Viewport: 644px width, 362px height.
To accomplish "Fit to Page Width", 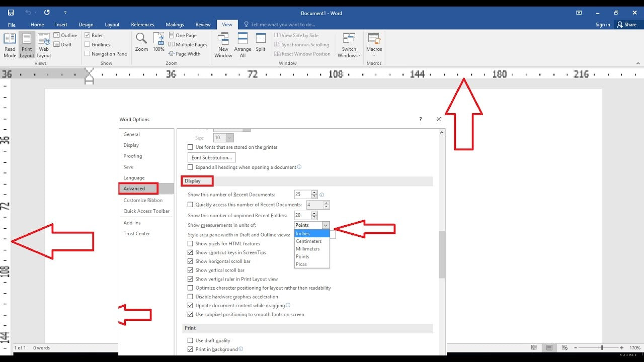I will 184,54.
